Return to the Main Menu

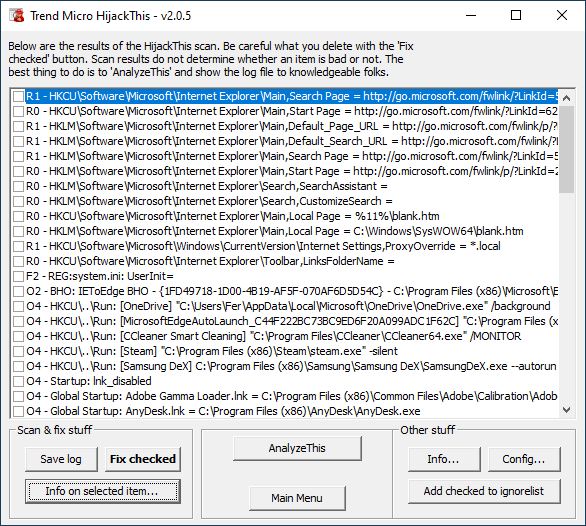297,498
